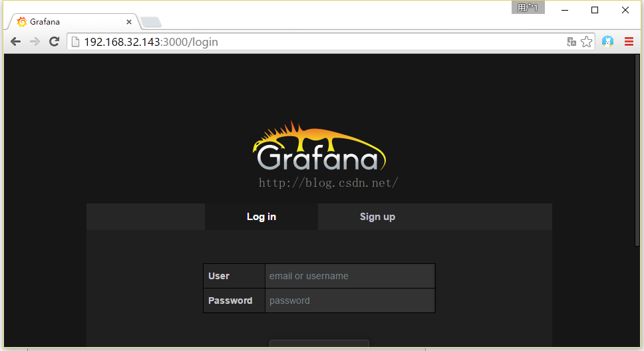Open the translate page icon
The width and height of the screenshot is (644, 351).
point(571,42)
